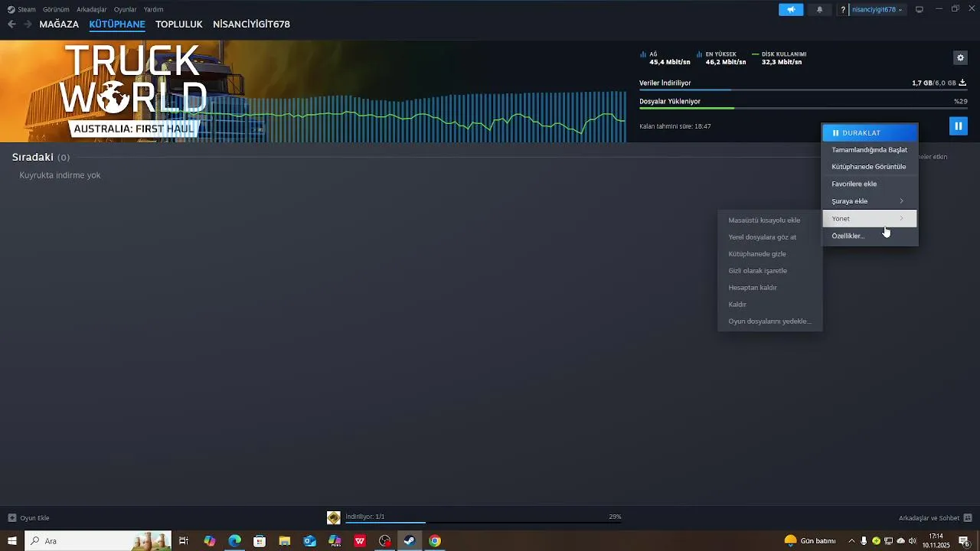Switch to the KÜTÜPHANE tab

click(x=117, y=24)
